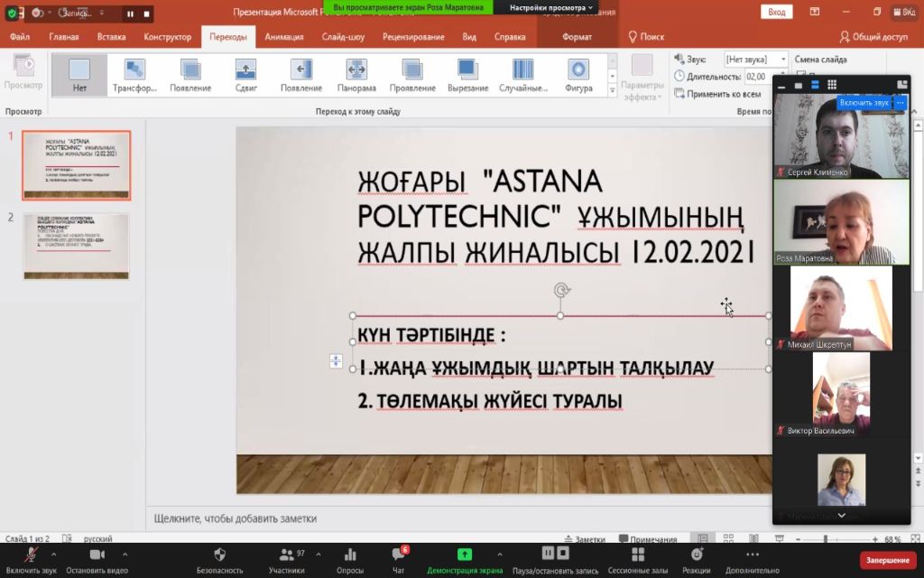Click Демонстрация экрана share button

click(x=465, y=560)
